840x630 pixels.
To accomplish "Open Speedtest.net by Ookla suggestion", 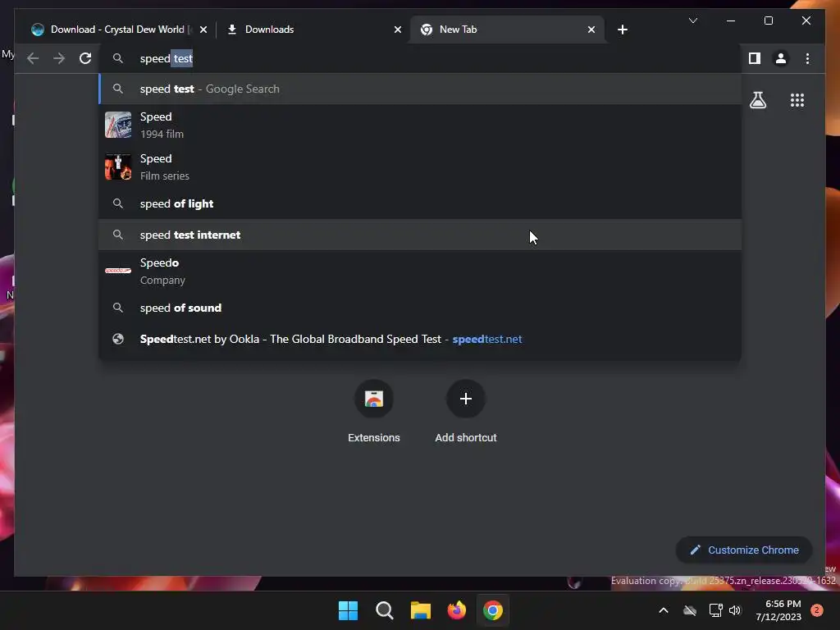I will click(420, 339).
